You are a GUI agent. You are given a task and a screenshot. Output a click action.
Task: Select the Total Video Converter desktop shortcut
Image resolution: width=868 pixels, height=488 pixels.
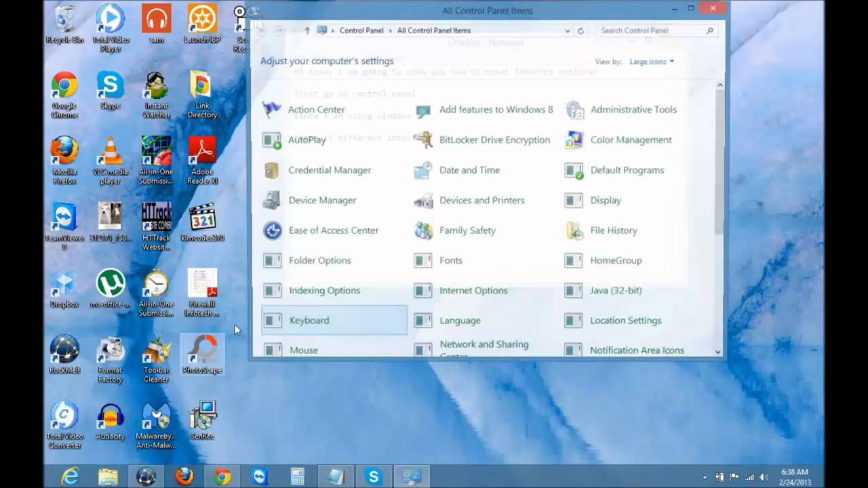coord(64,426)
